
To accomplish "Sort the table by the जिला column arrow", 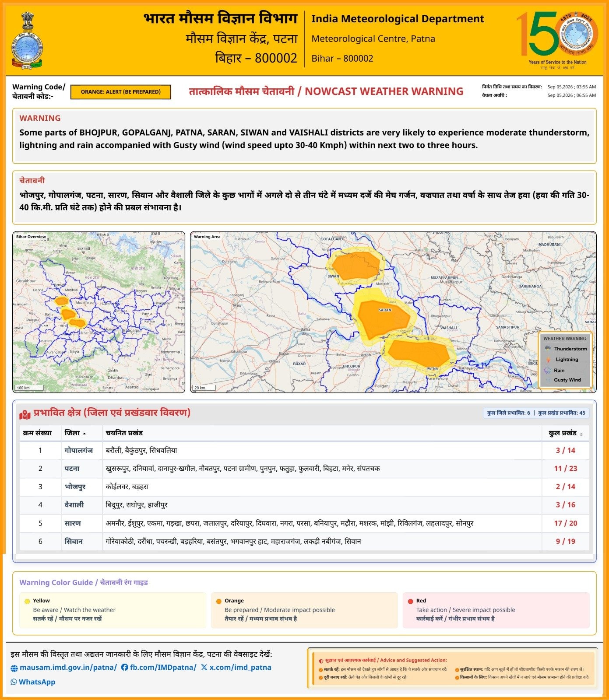I will (x=84, y=434).
